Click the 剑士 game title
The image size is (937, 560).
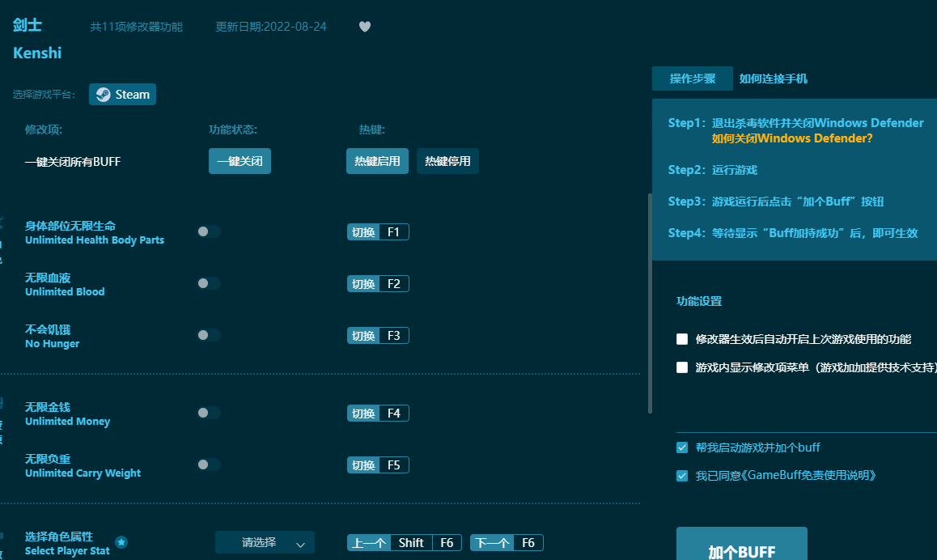point(28,25)
